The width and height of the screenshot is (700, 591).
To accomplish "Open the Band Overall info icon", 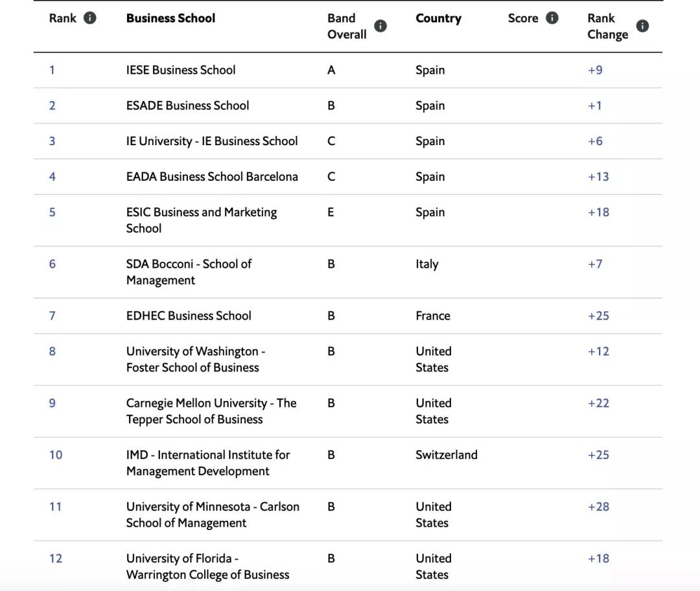I will (380, 26).
